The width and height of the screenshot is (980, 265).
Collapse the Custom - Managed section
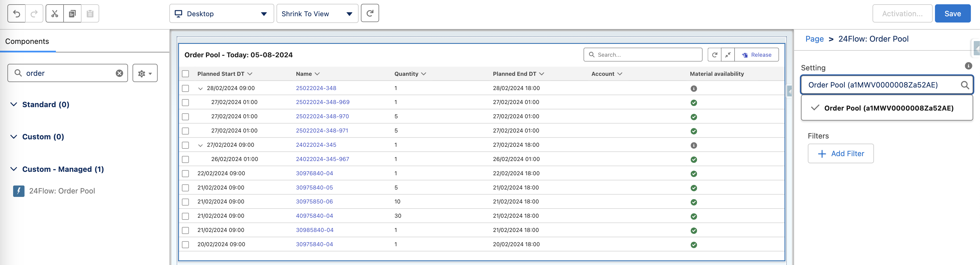pos(14,169)
